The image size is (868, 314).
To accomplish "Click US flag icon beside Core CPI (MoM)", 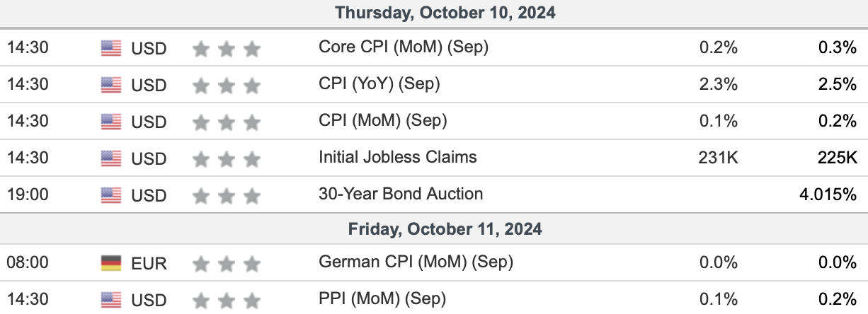I will coord(111,48).
